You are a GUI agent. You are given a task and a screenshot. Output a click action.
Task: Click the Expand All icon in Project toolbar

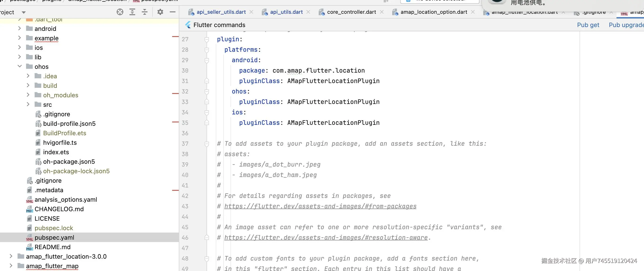[x=132, y=12]
